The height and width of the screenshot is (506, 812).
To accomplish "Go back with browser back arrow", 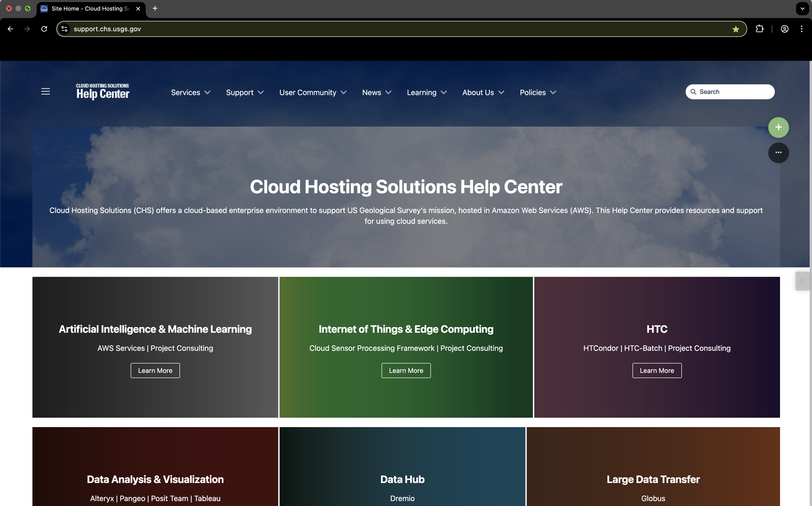I will 10,29.
